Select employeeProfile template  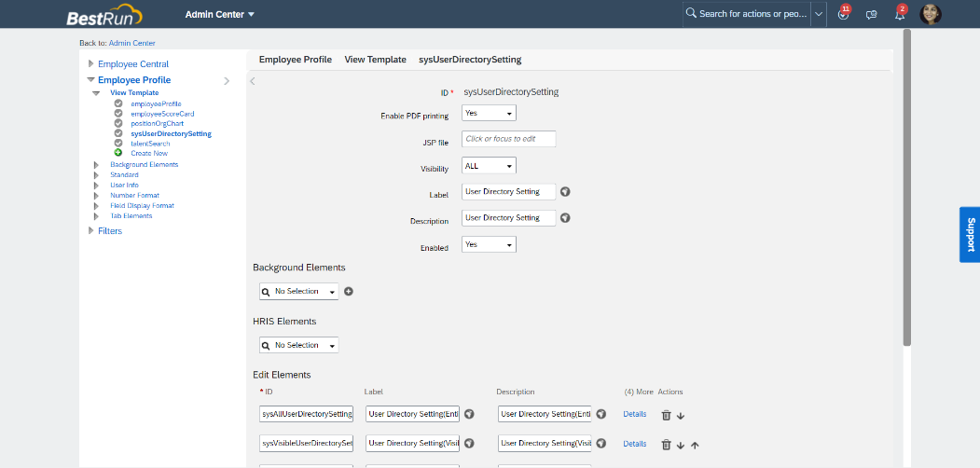point(157,103)
